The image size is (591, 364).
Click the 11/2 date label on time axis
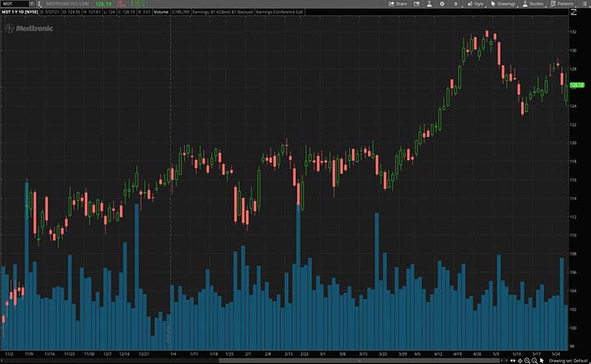(9, 354)
